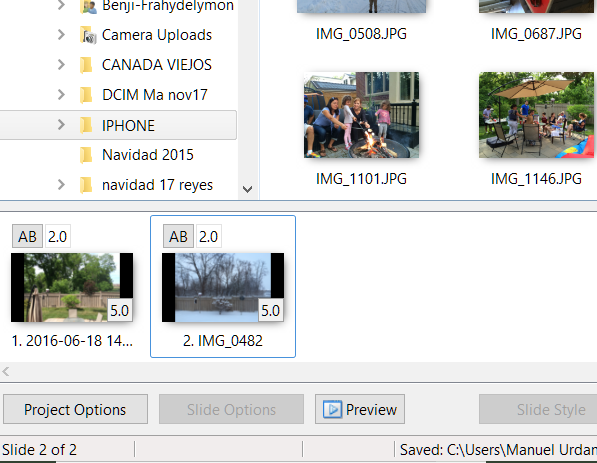The height and width of the screenshot is (463, 597).
Task: Click AB transition icon on slide 1
Action: (x=27, y=236)
